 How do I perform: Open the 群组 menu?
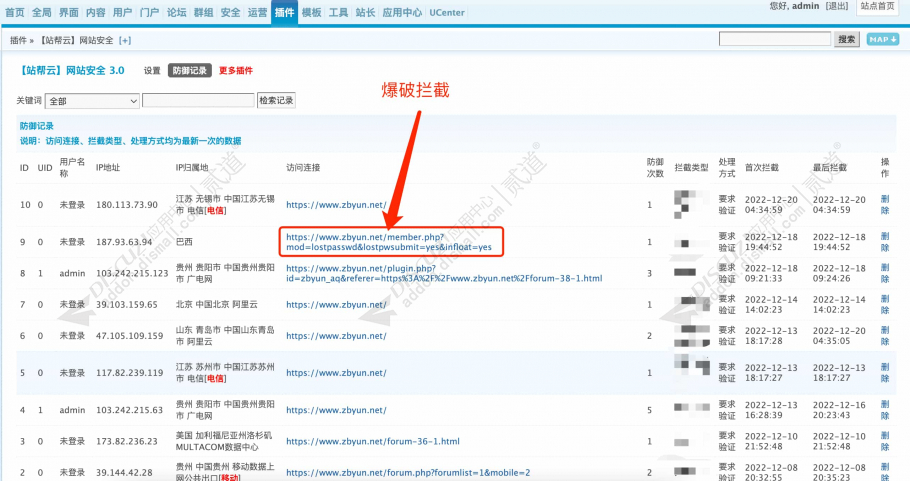(204, 12)
